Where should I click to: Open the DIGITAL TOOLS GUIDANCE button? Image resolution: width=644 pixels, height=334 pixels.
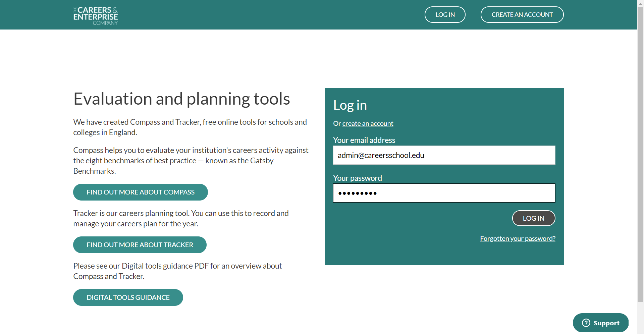[x=128, y=297]
